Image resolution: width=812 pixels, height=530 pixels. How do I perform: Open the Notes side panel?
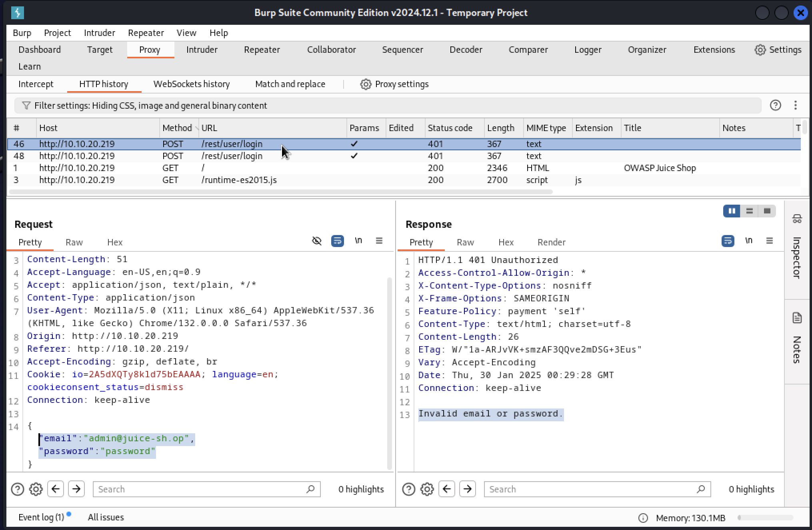pyautogui.click(x=796, y=340)
